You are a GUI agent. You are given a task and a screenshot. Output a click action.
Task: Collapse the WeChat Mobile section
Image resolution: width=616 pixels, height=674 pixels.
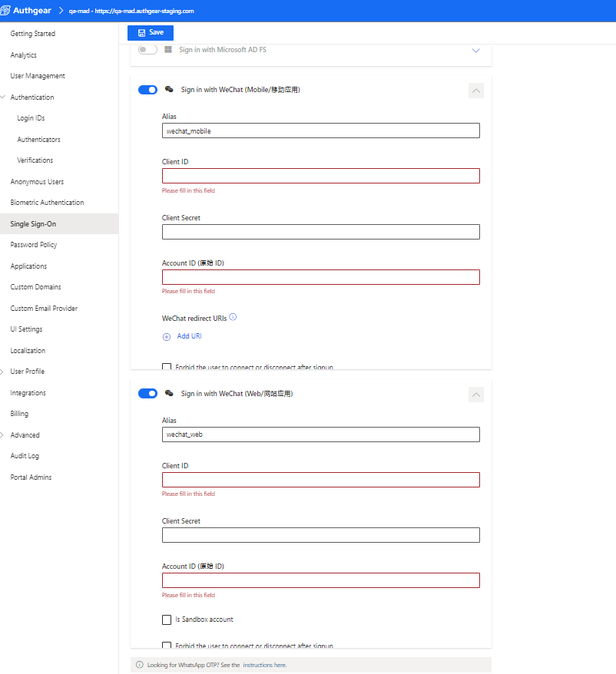(x=475, y=90)
